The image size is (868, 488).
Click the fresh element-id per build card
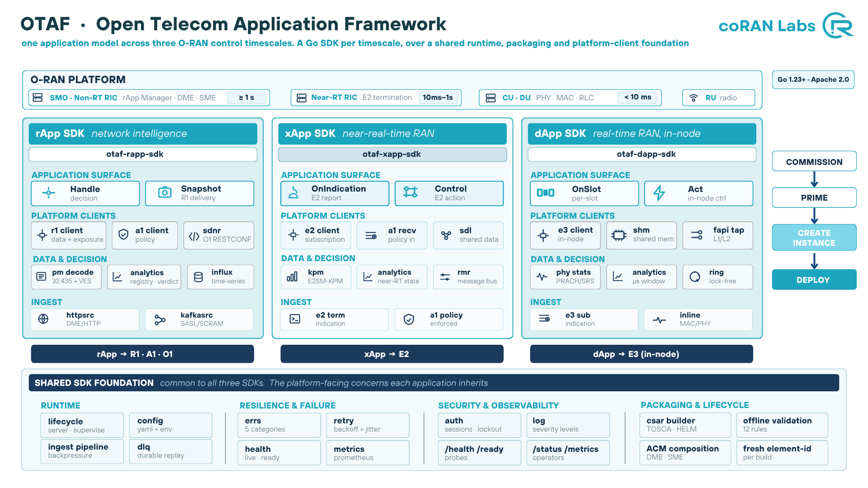[x=782, y=453]
